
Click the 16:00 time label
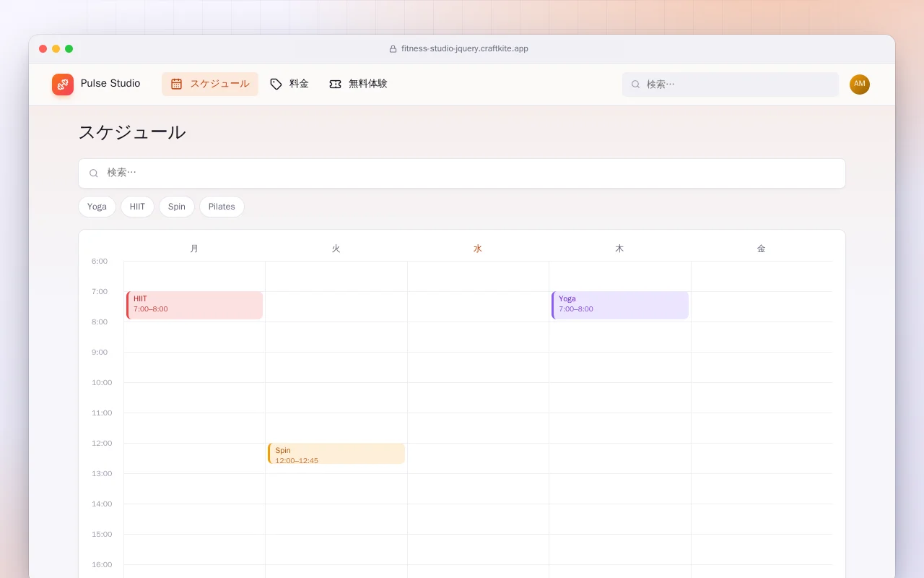(102, 565)
